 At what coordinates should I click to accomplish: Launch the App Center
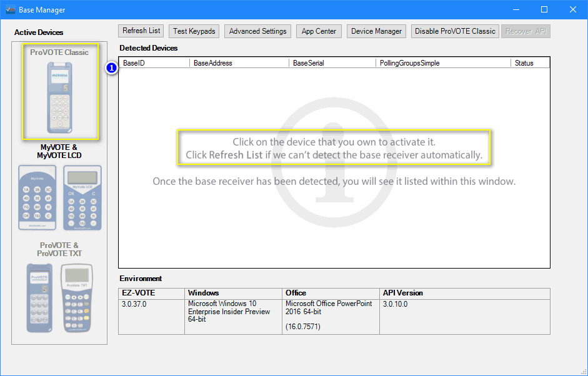tap(319, 31)
